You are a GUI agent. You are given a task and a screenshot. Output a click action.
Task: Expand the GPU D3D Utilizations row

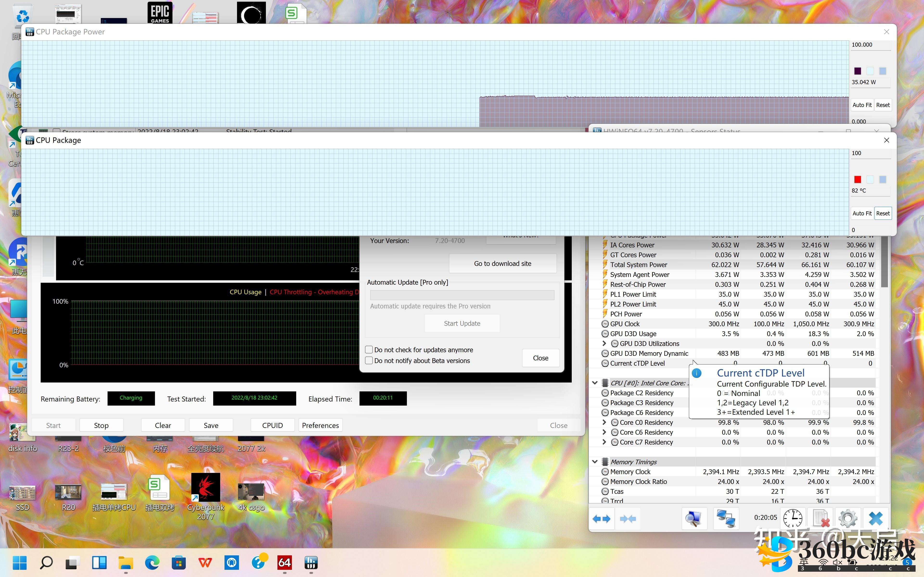coord(604,344)
